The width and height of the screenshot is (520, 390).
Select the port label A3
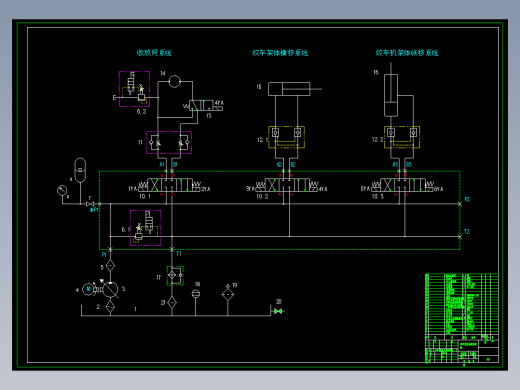(395, 164)
